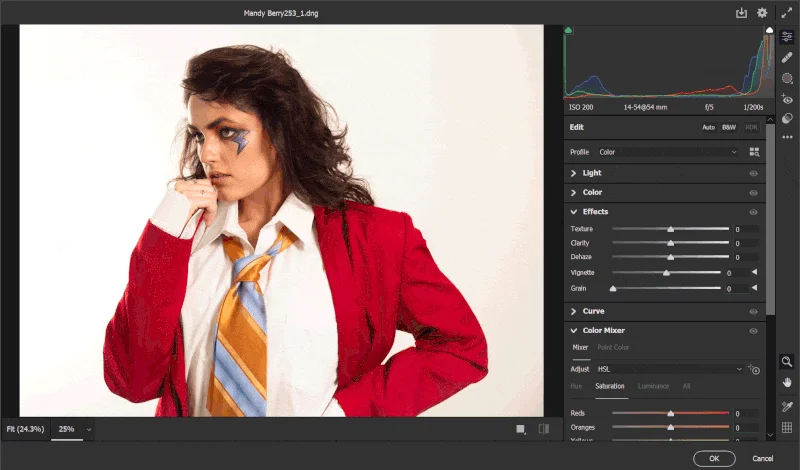
Task: Open the Adjust HSL dropdown
Action: pos(669,369)
